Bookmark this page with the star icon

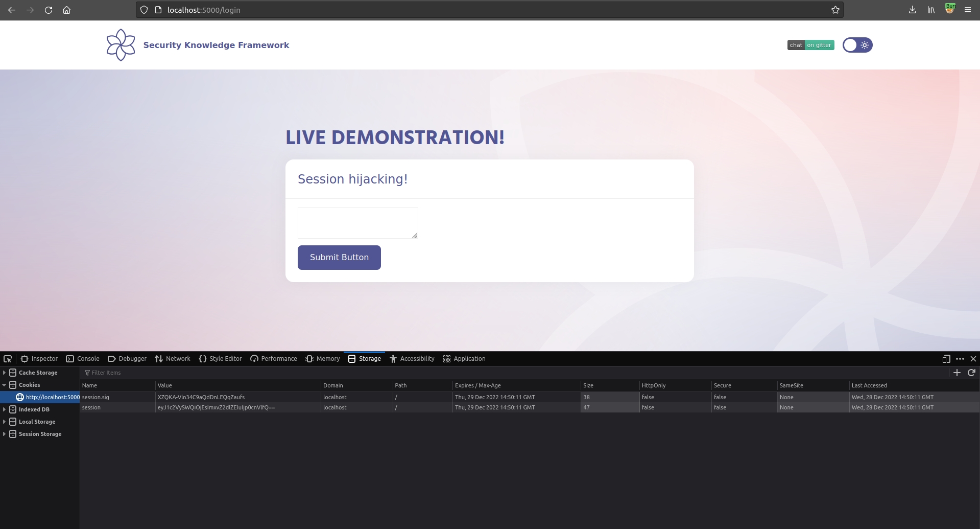tap(835, 10)
